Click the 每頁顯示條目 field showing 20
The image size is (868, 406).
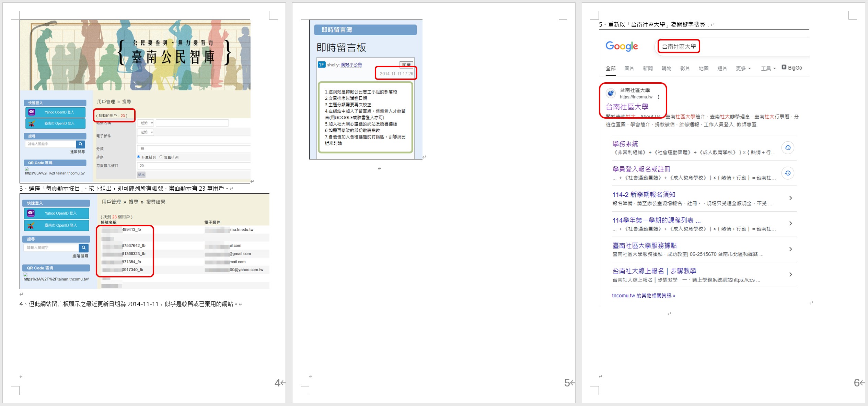[194, 166]
